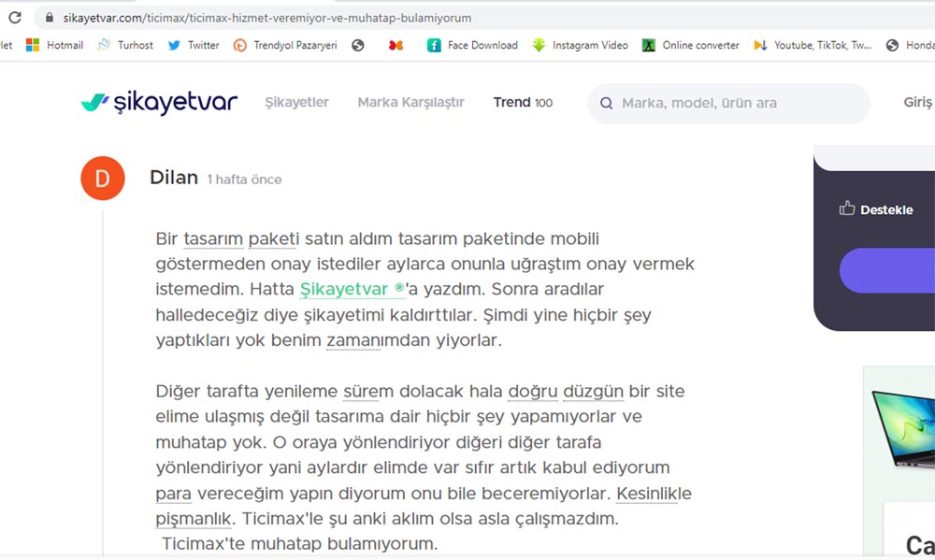Screen dimensions: 935x560
Task: Click the Giriş link in the header
Action: pyautogui.click(x=917, y=103)
